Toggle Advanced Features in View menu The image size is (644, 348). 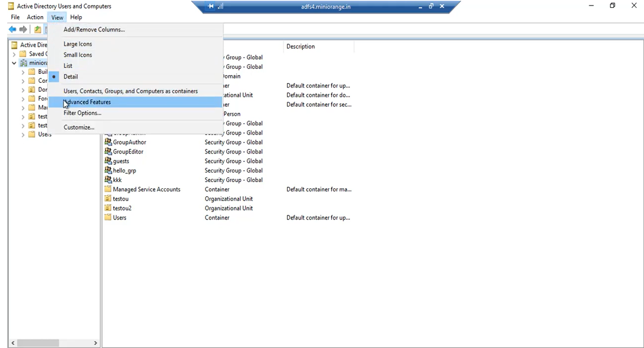pyautogui.click(x=135, y=102)
